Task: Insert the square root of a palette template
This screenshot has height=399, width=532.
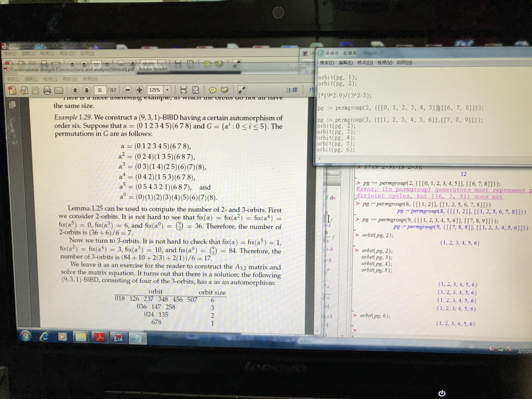Action: 328,297
